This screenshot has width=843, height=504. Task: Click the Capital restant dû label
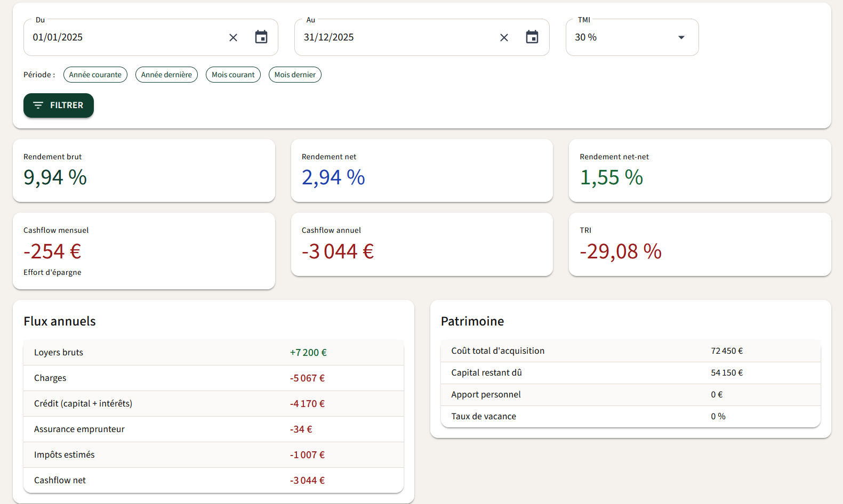coord(486,373)
